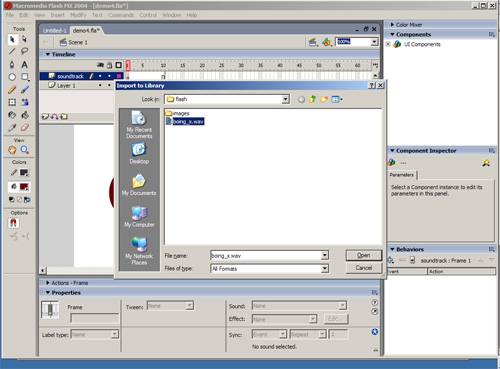This screenshot has width=500, height=369.
Task: Toggle visibility dot for soundtrack layer
Action: point(100,76)
